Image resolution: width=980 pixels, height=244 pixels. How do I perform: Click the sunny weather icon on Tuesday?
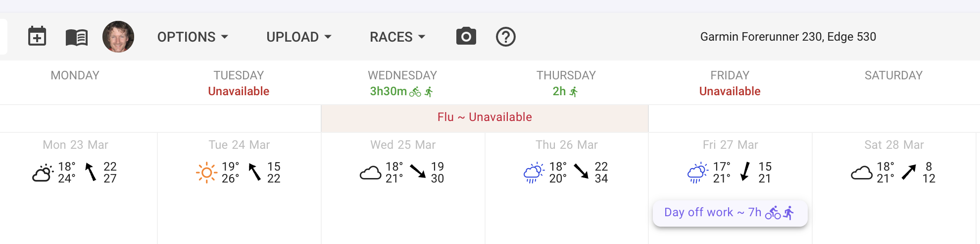coord(206,173)
